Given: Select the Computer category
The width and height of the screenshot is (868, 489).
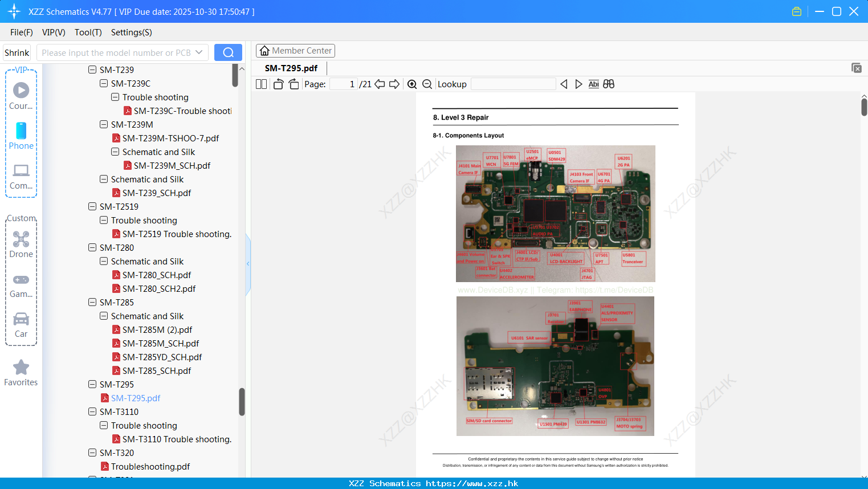Looking at the screenshot, I should tap(21, 176).
